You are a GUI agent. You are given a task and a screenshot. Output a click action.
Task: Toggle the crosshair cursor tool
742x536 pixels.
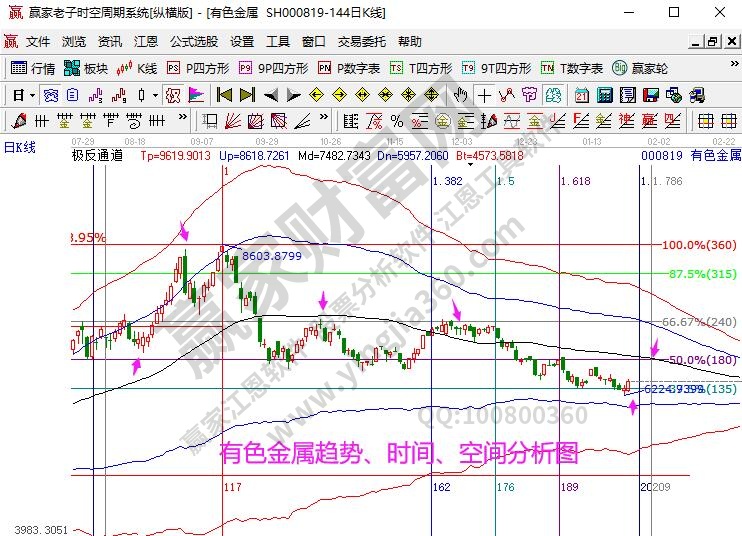coord(484,95)
